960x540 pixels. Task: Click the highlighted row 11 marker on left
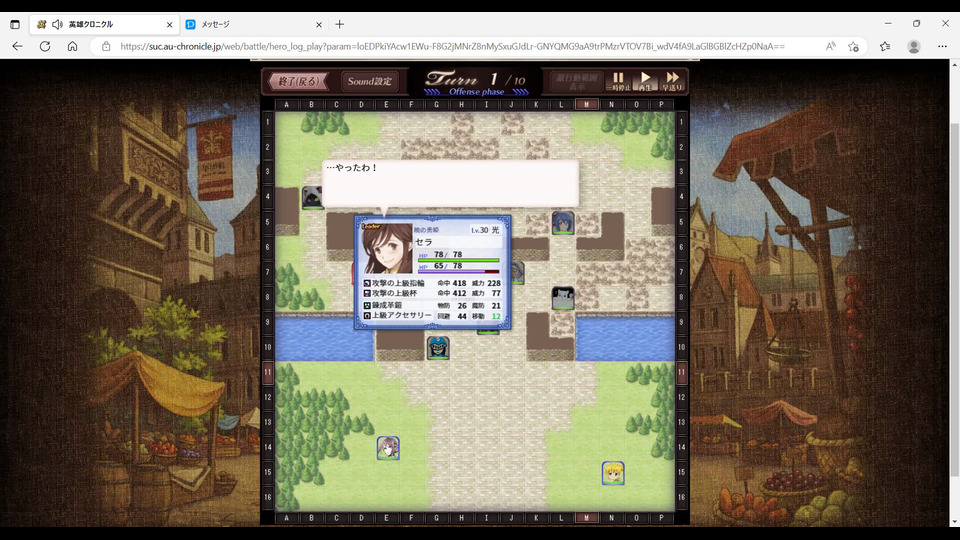(268, 372)
